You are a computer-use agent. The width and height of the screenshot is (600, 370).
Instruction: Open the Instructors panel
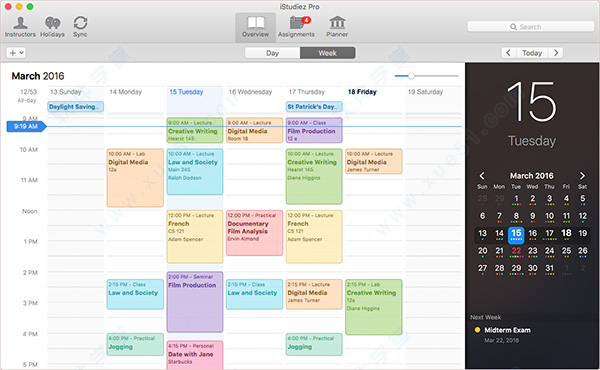tap(20, 26)
